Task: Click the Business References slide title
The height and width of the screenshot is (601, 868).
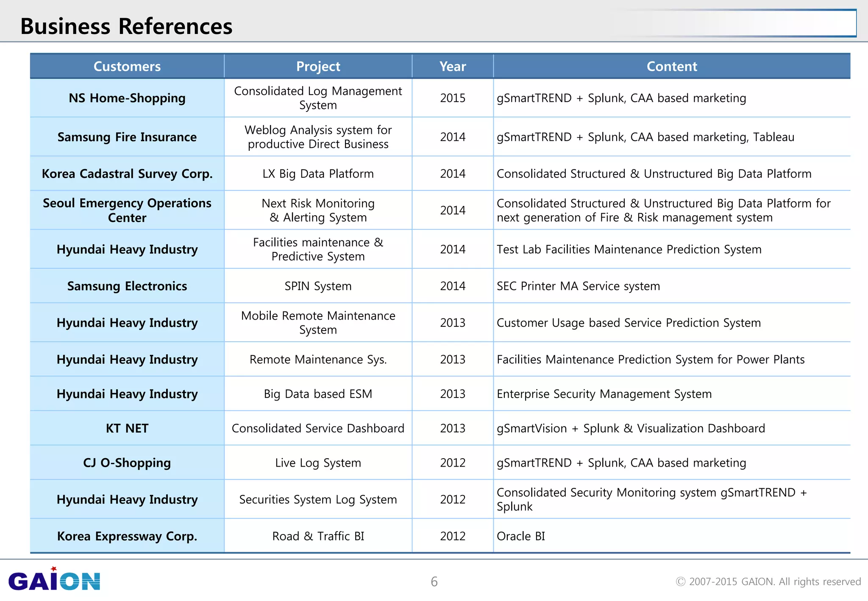Action: click(126, 26)
